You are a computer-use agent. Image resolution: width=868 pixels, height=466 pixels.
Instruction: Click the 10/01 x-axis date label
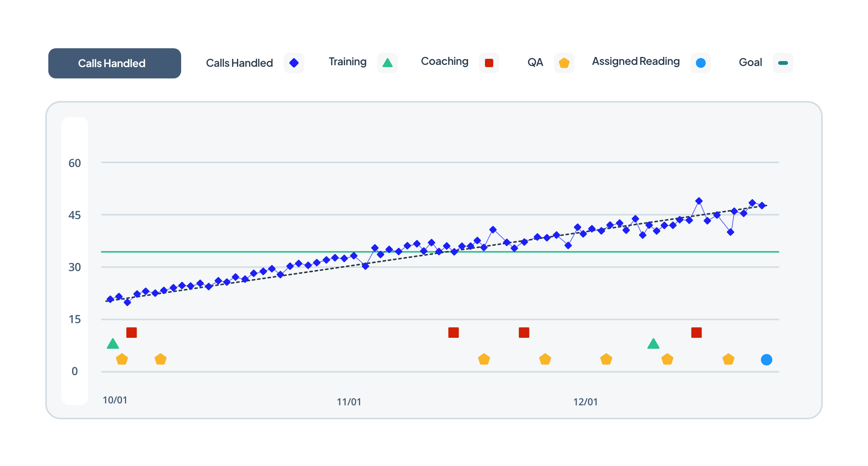click(x=115, y=400)
